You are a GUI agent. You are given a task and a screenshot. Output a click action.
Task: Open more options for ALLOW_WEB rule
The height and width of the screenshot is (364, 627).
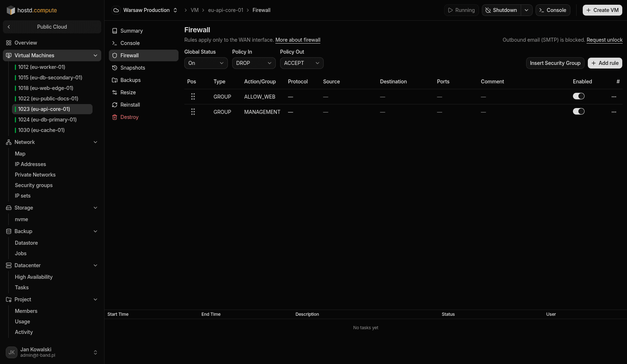(x=614, y=97)
